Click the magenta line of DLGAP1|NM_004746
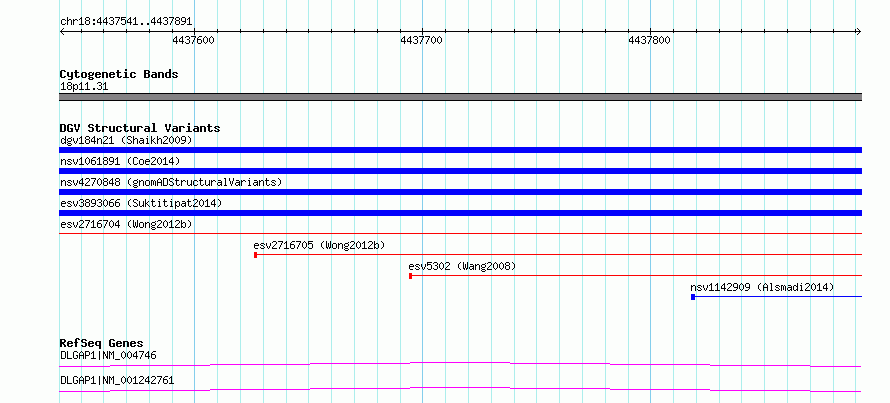Viewport: 890px width, 403px height. 460,364
